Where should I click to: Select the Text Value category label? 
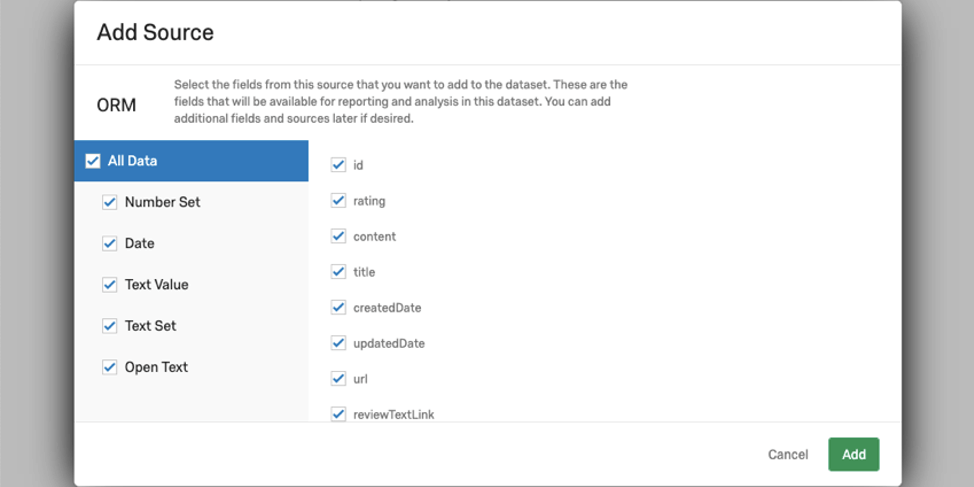point(156,285)
